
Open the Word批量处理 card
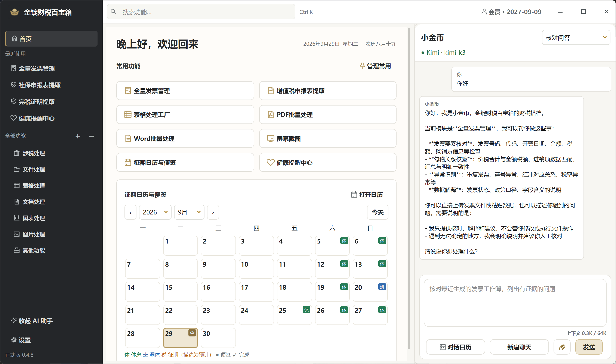click(x=185, y=139)
